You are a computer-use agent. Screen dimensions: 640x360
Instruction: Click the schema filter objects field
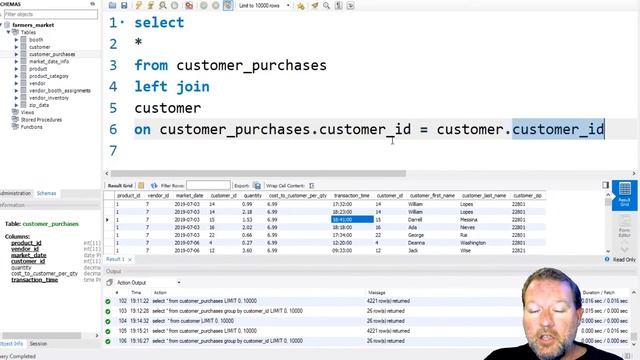(51, 14)
